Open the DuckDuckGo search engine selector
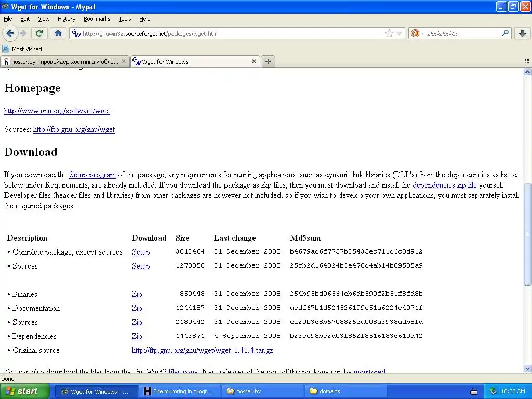The height and width of the screenshot is (399, 532). pyautogui.click(x=417, y=33)
